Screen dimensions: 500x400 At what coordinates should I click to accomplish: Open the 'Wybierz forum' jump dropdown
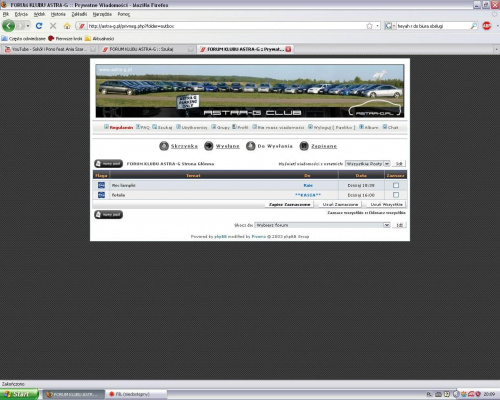coord(322,225)
